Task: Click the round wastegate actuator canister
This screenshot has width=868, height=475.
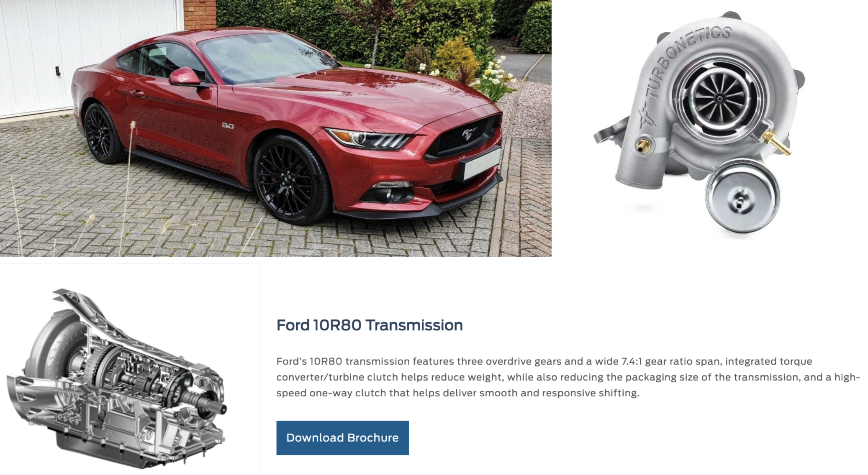Action: [x=741, y=197]
